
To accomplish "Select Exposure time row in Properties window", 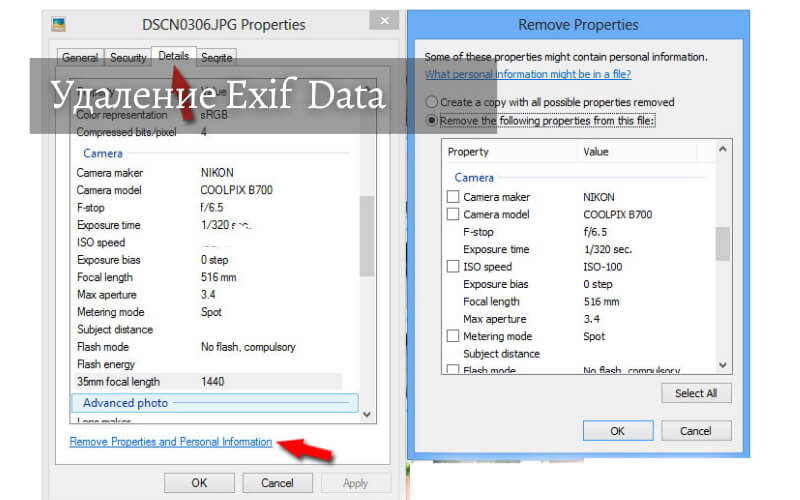I will tap(208, 225).
